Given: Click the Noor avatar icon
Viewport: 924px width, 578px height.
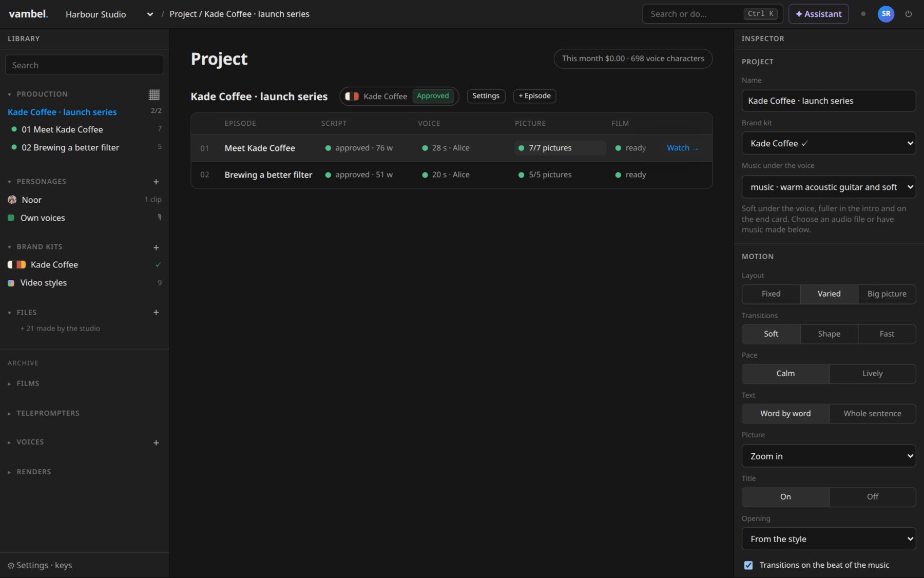Looking at the screenshot, I should coord(12,200).
